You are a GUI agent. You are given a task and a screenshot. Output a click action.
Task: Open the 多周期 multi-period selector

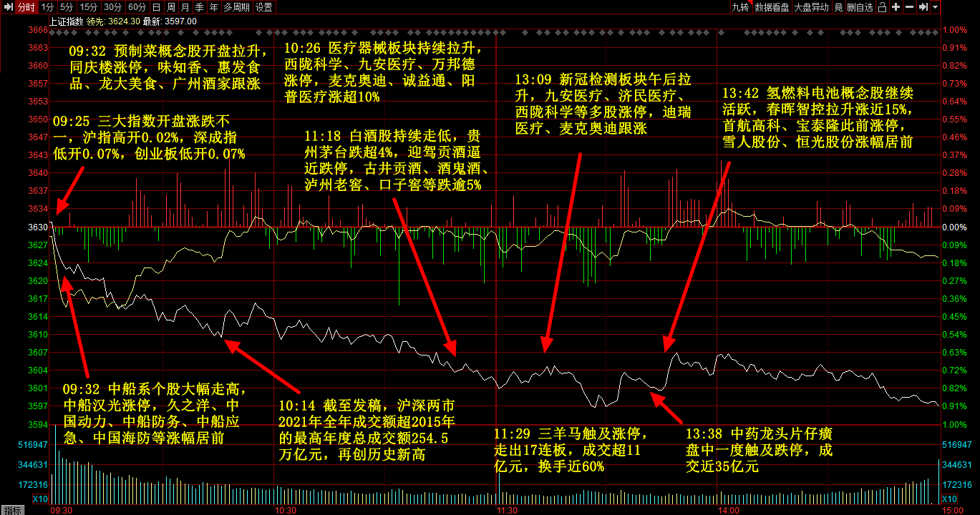click(236, 7)
